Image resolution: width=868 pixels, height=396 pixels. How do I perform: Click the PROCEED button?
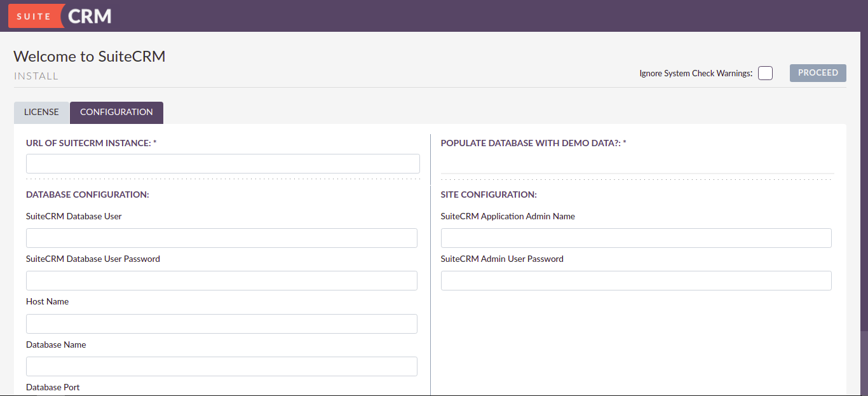click(x=818, y=72)
